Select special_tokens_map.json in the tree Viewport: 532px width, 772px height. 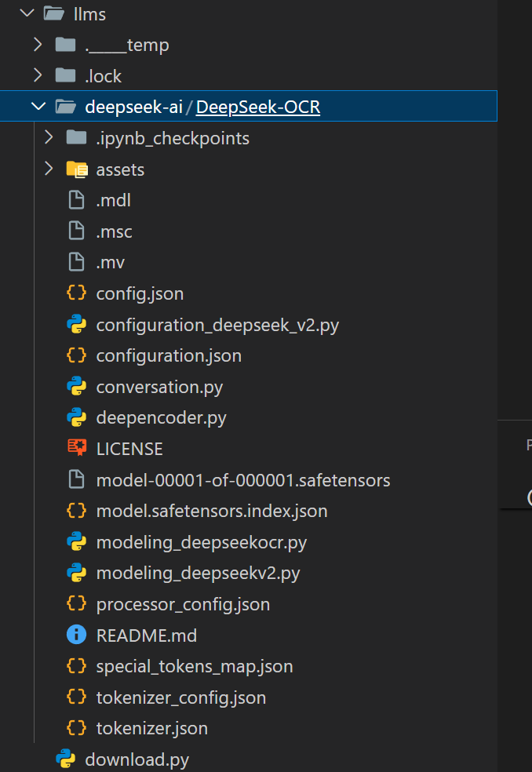point(194,667)
